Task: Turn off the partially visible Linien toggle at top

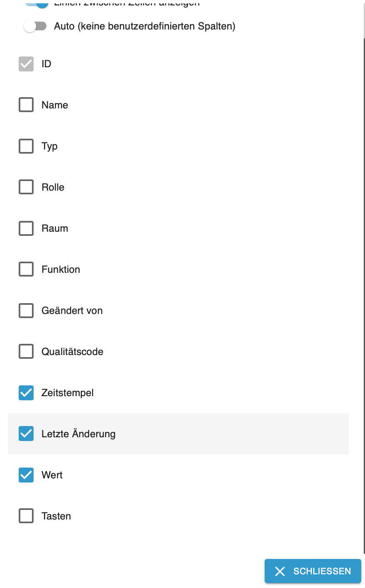Action: point(37,3)
